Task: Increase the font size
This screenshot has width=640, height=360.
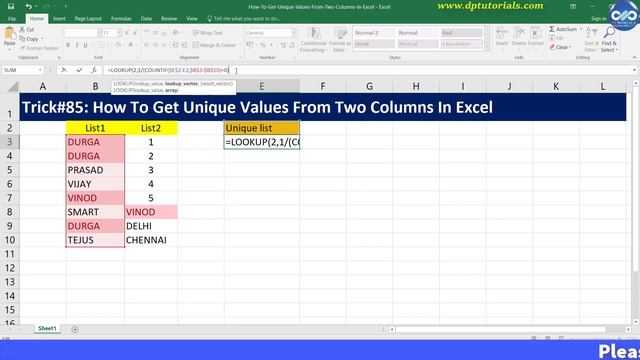Action: click(x=127, y=33)
